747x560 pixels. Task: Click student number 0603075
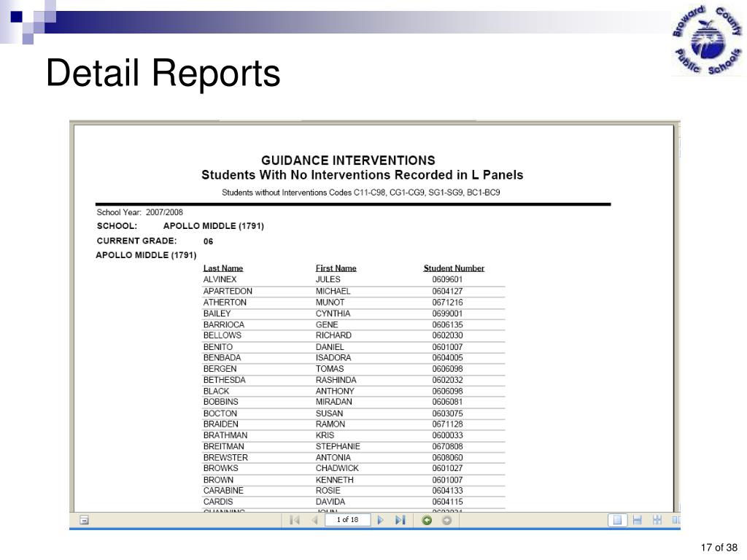click(x=447, y=413)
